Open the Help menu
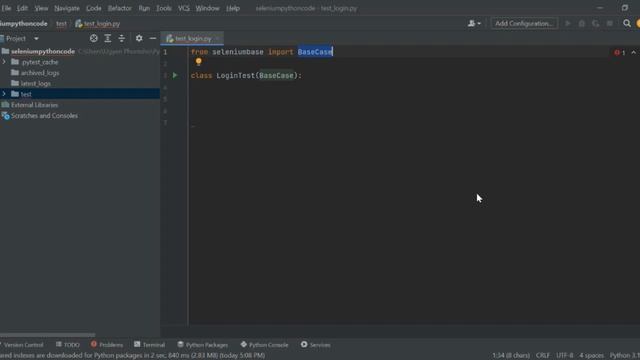Image resolution: width=640 pixels, height=360 pixels. 233,8
